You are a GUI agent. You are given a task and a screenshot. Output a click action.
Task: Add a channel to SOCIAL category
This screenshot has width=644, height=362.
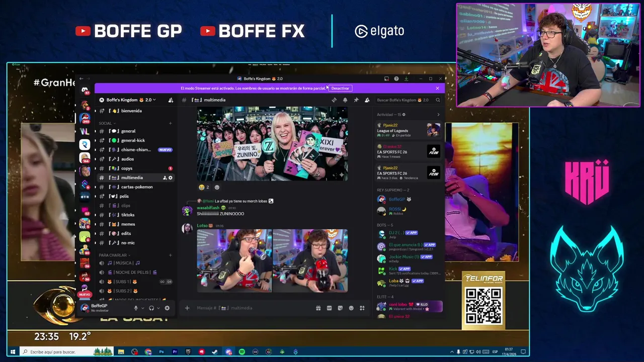(170, 123)
